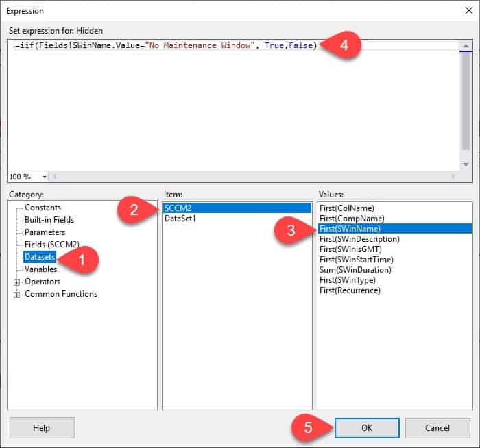Click horizontal scrollbar right arrow in editor
Image resolution: width=480 pixels, height=448 pixels.
click(x=453, y=177)
